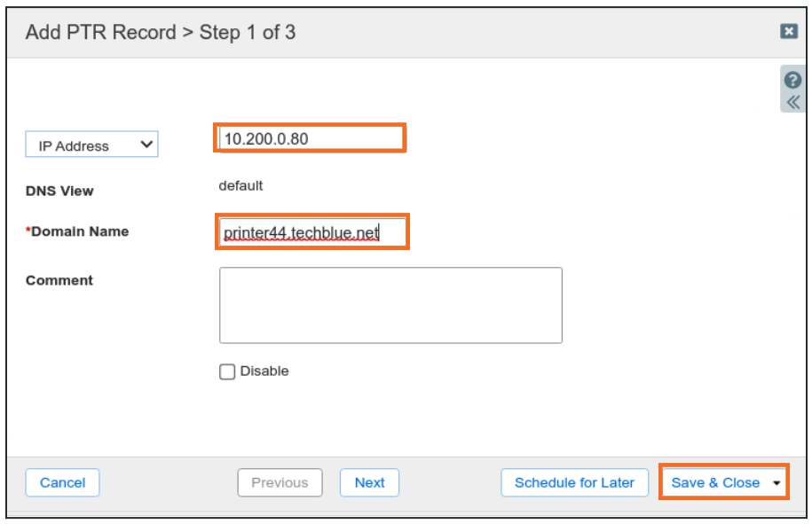Expand the Save & Close arrow menu
Image resolution: width=812 pixels, height=524 pixels.
click(777, 483)
